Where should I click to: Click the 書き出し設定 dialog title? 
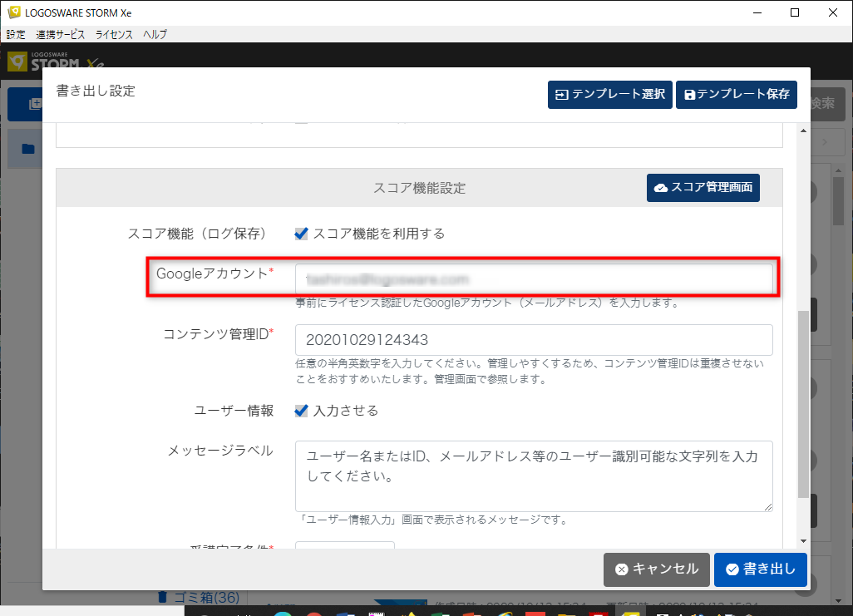[x=96, y=91]
